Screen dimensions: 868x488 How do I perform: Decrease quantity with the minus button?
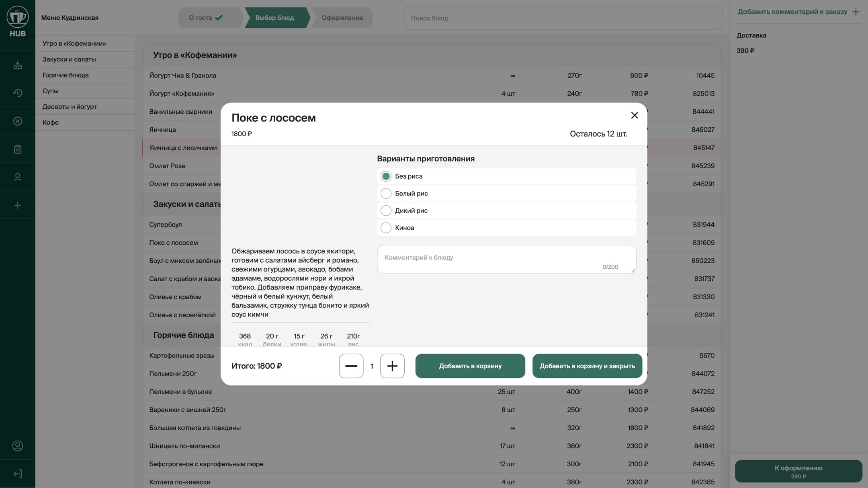(351, 366)
